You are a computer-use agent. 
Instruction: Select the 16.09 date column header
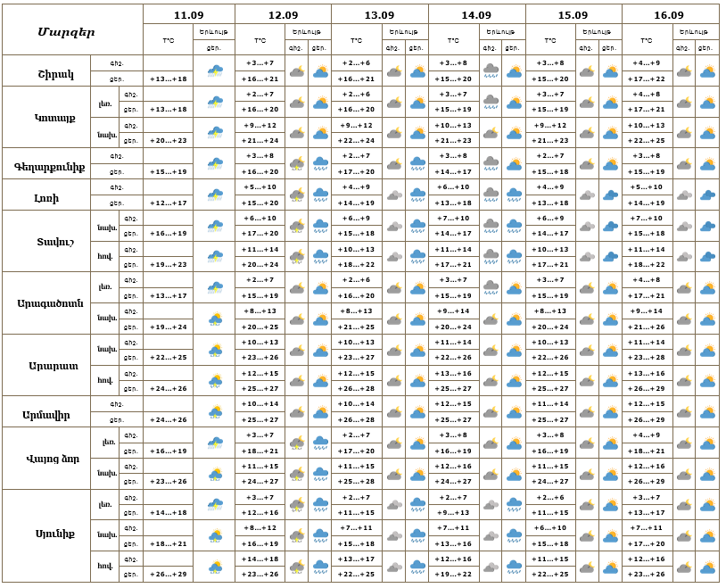(669, 15)
